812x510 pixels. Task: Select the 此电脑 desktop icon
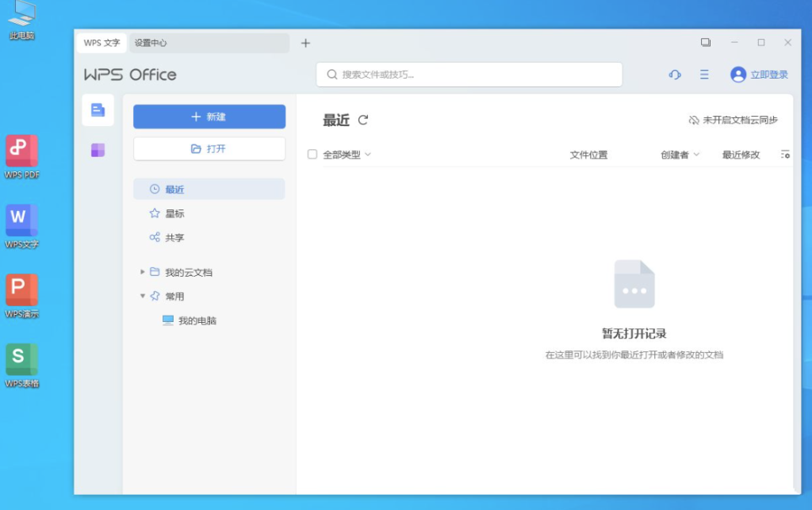click(21, 20)
